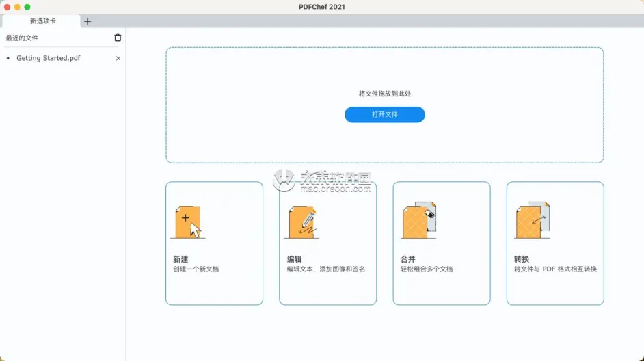The height and width of the screenshot is (361, 644).
Task: Click the 轻松组合多个文档 description
Action: coord(427,269)
